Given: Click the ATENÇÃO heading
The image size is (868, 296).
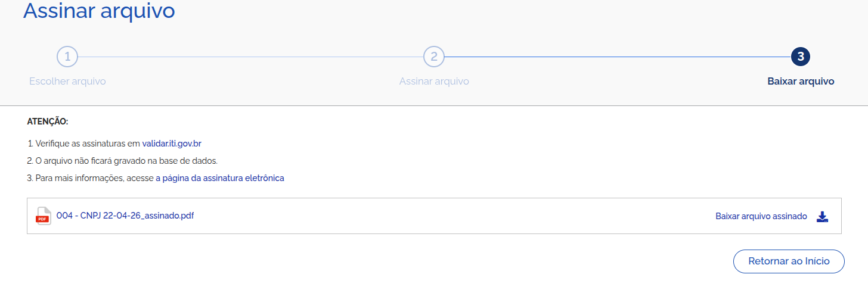Looking at the screenshot, I should [48, 121].
